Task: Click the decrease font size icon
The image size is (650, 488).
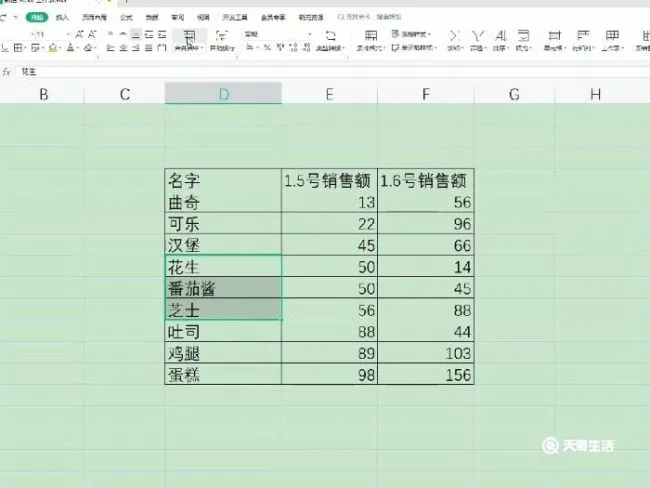Action: point(92,34)
